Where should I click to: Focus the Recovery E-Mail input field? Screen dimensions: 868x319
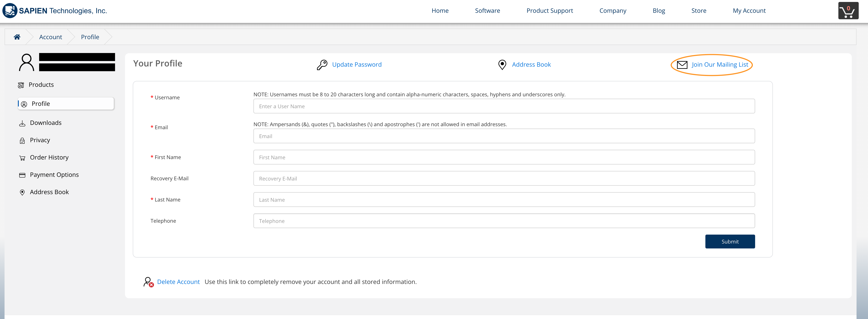point(504,179)
